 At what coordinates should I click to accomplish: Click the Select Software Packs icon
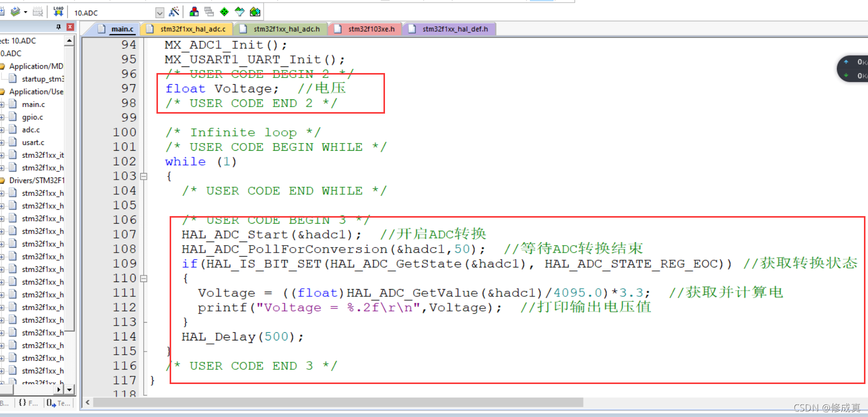coord(240,12)
